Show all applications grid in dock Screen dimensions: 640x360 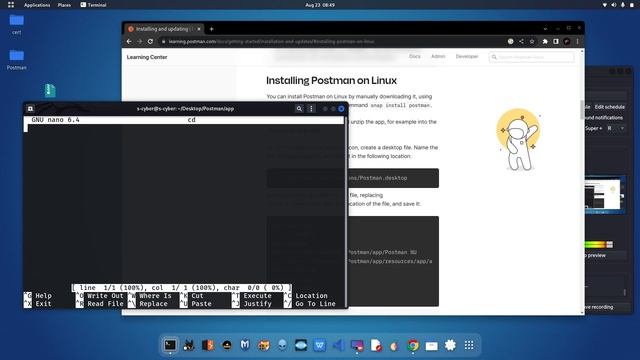point(469,345)
